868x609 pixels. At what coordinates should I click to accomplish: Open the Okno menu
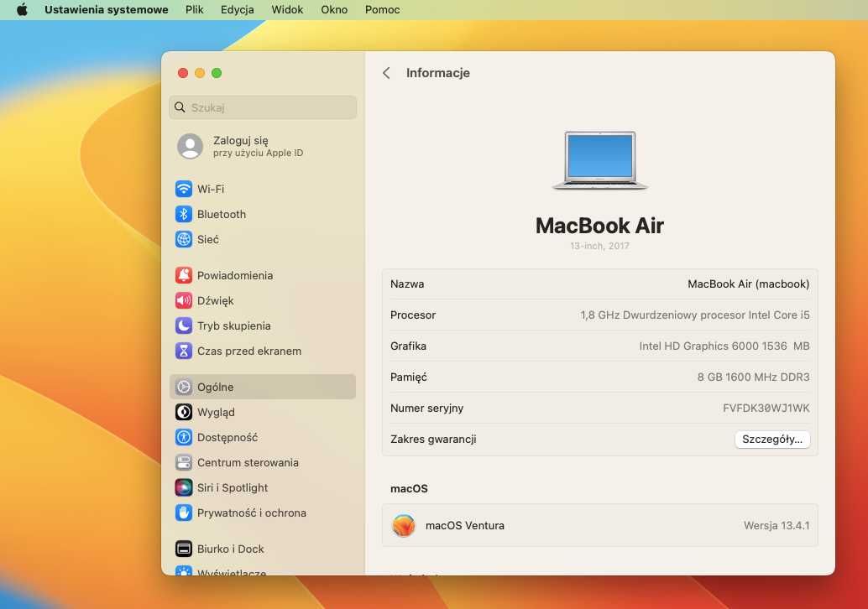point(334,9)
